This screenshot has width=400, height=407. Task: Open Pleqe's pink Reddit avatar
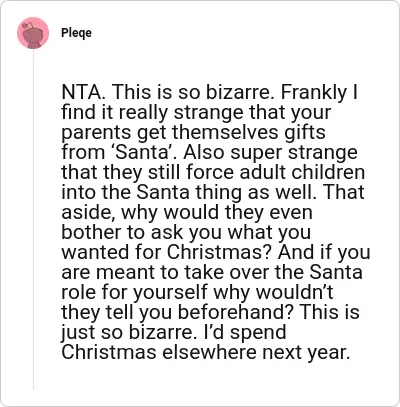[x=33, y=33]
